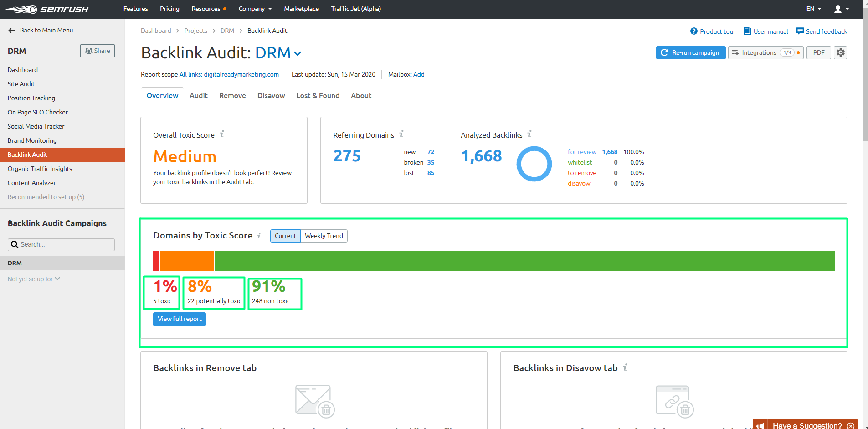
Task: Click info icon next to Referring Domains
Action: (401, 134)
